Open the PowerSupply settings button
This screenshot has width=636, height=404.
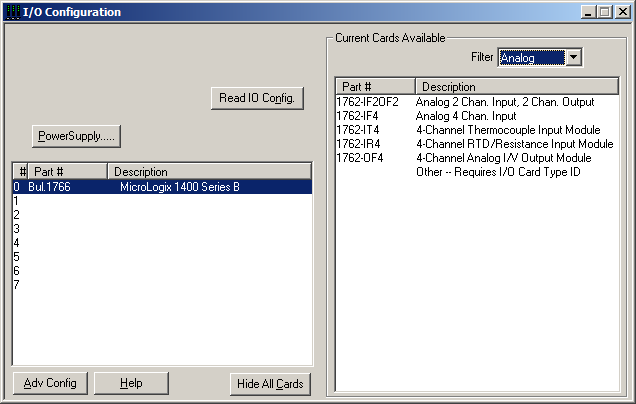click(x=76, y=136)
